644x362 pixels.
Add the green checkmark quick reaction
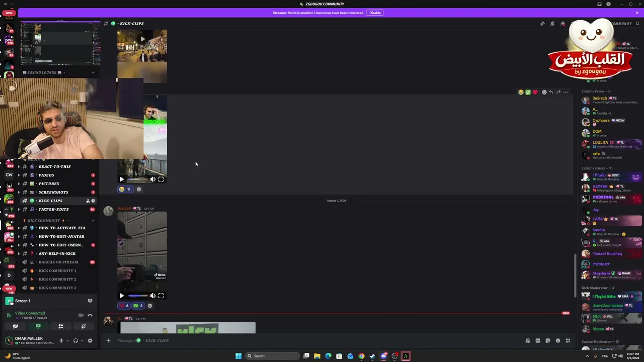click(x=528, y=92)
